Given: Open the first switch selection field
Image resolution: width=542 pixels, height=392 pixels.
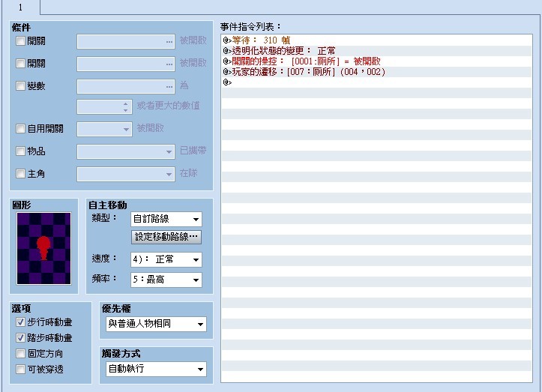Looking at the screenshot, I should [x=126, y=41].
